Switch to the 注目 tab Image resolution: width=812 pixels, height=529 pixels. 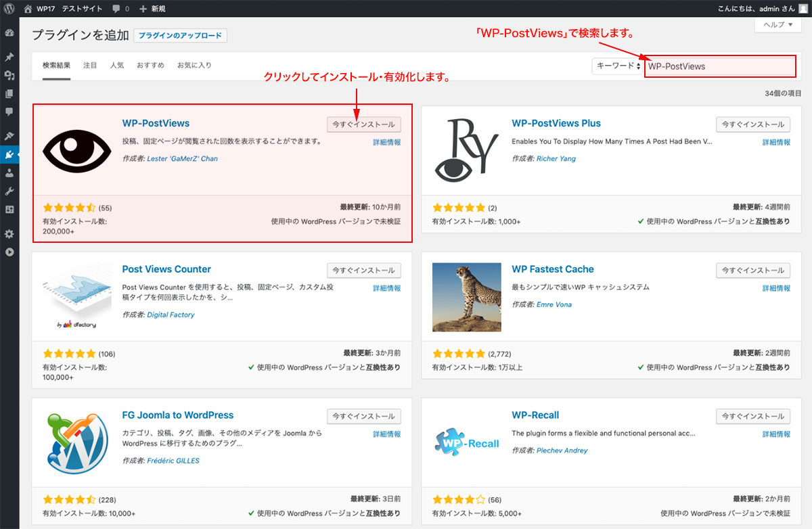coord(90,66)
